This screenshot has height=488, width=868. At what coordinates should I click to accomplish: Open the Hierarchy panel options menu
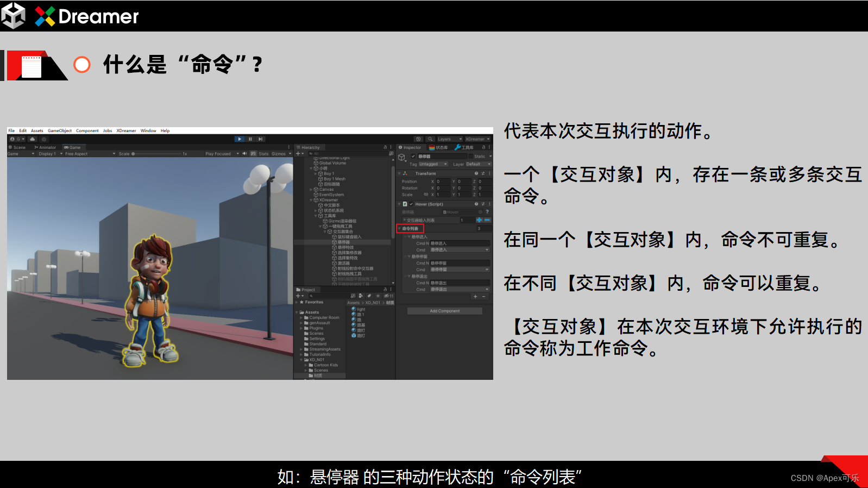[391, 147]
